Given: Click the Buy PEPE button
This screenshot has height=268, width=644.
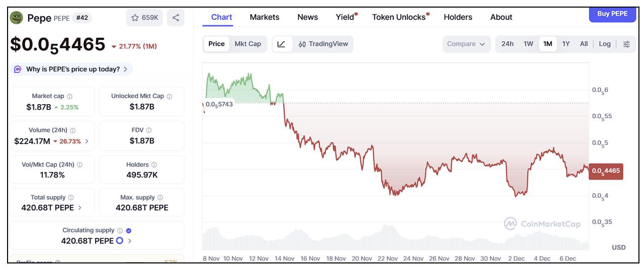Looking at the screenshot, I should [612, 14].
